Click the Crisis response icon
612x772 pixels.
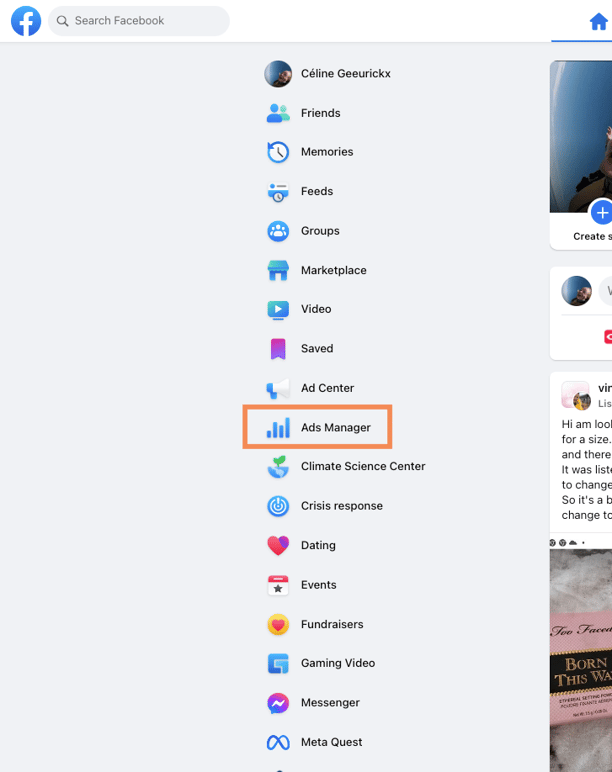tap(278, 506)
